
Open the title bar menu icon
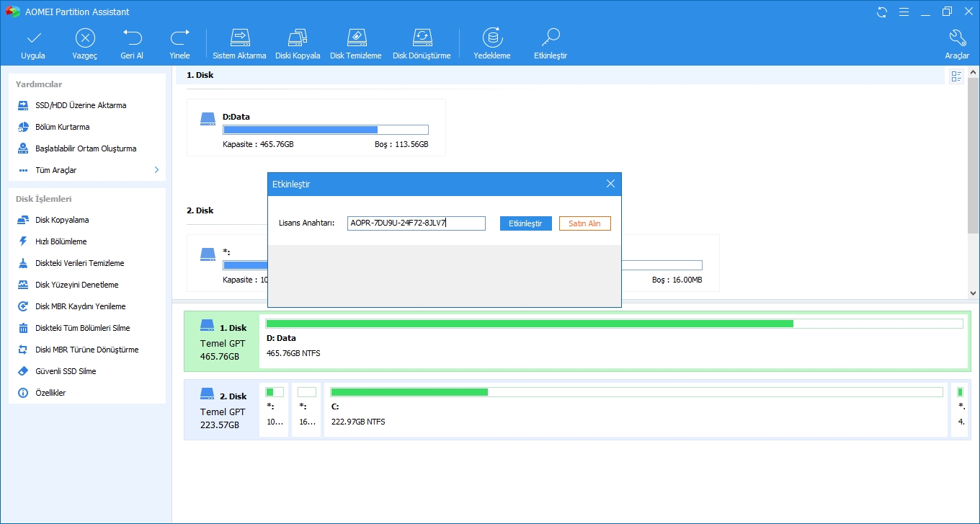[904, 12]
